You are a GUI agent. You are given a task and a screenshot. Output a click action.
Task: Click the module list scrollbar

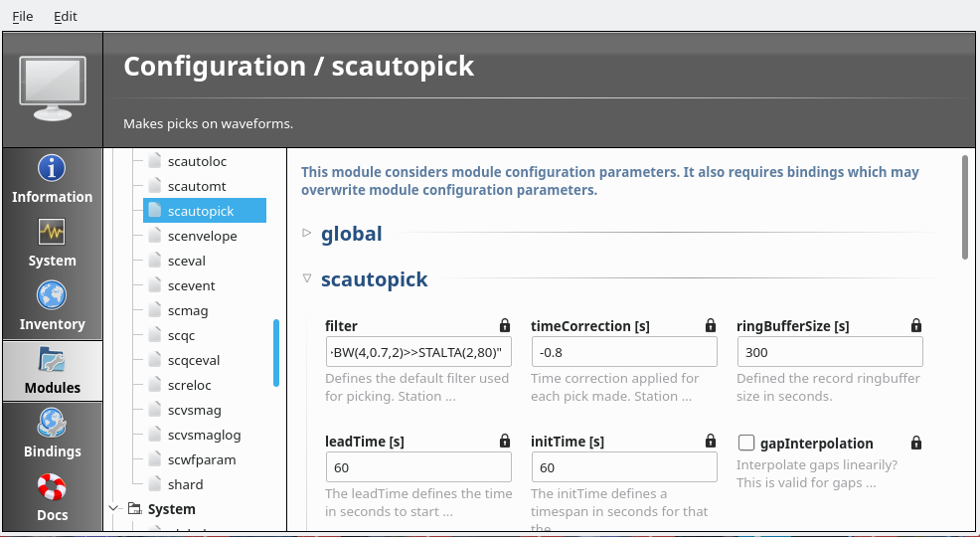pyautogui.click(x=276, y=352)
